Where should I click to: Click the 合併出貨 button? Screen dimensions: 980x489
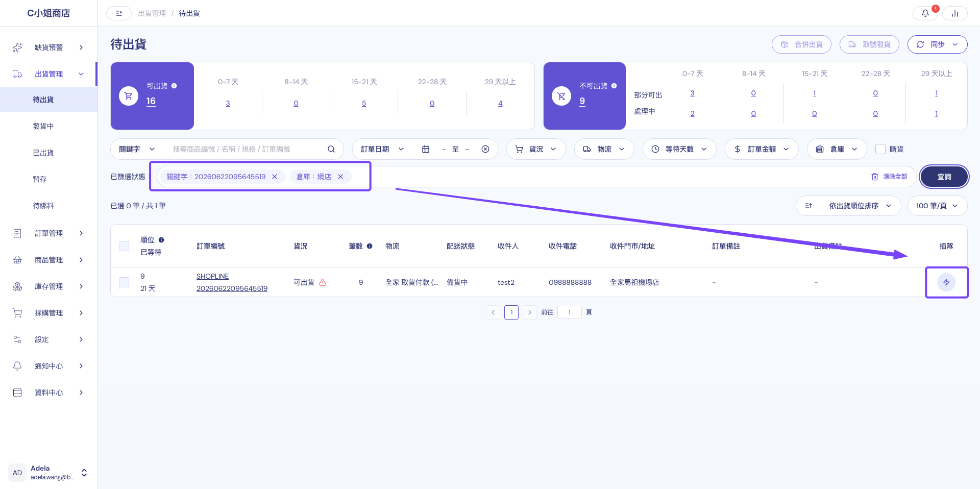tap(801, 44)
